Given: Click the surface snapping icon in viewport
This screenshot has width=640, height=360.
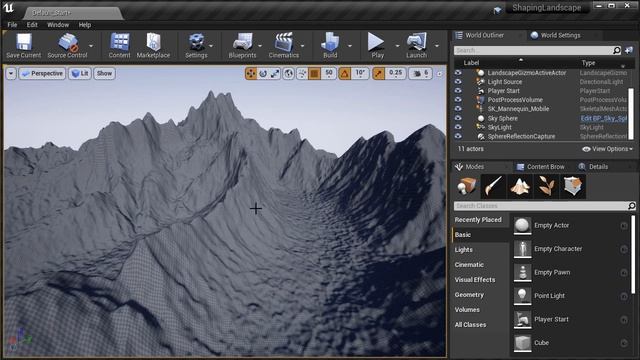Looking at the screenshot, I should click(x=302, y=73).
